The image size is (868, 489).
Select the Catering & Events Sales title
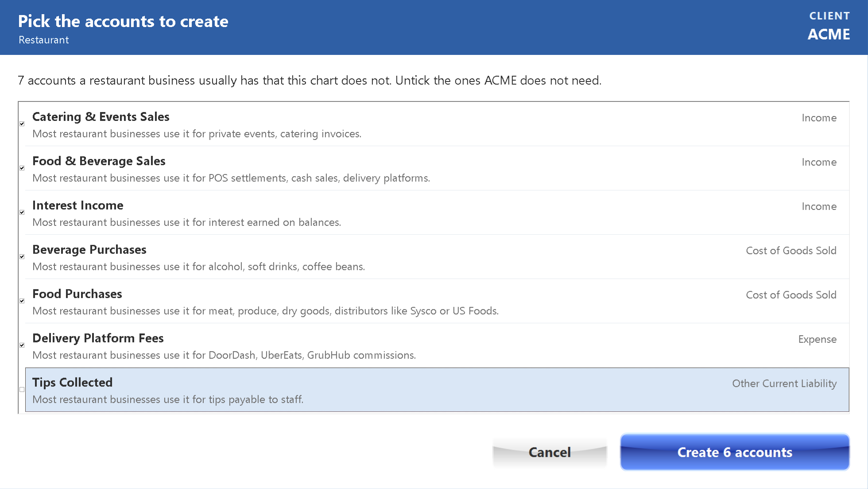pos(101,116)
